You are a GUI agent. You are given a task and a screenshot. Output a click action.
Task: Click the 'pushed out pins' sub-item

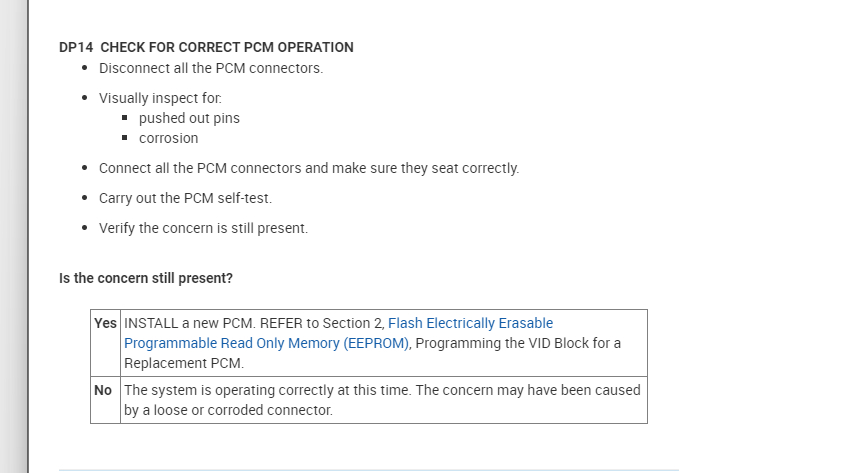point(189,118)
